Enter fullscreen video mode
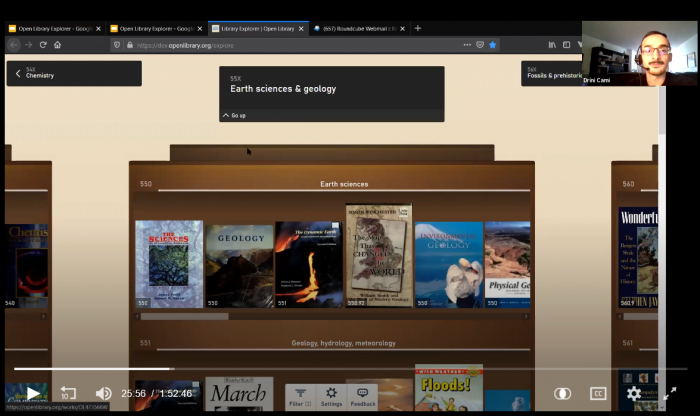The height and width of the screenshot is (416, 700). pos(669,393)
